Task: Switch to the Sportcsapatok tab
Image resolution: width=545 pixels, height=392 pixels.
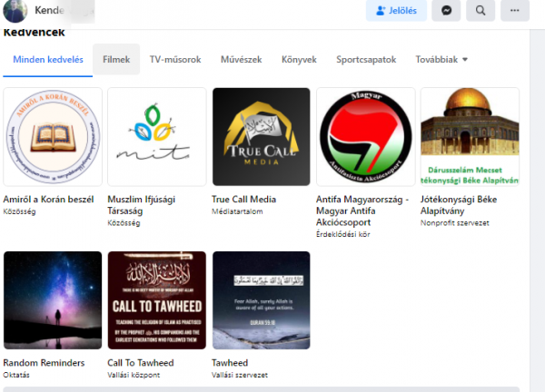Action: [366, 59]
